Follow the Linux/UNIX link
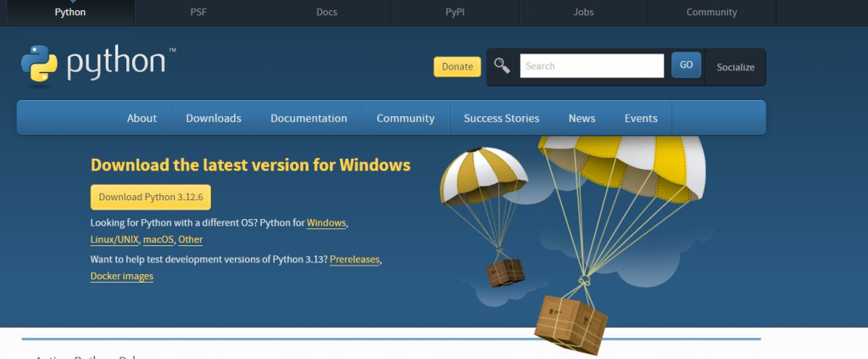Image resolution: width=868 pixels, height=359 pixels. point(114,240)
